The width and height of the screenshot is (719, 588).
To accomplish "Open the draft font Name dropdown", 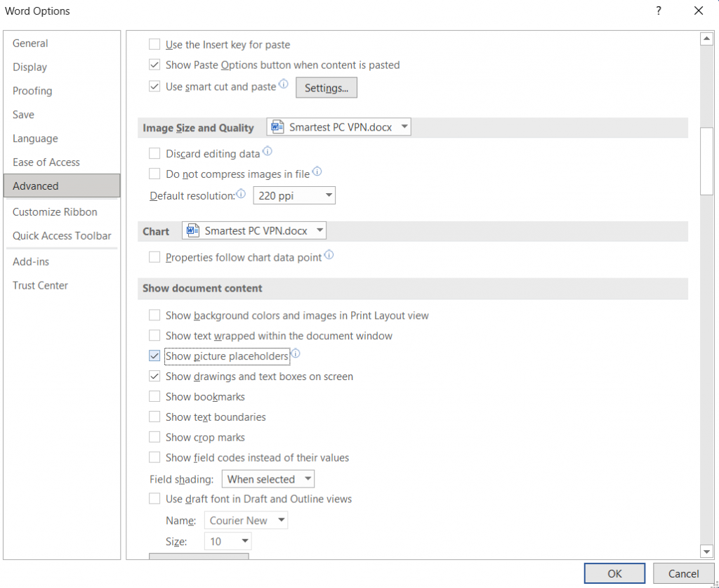I will coord(281,520).
